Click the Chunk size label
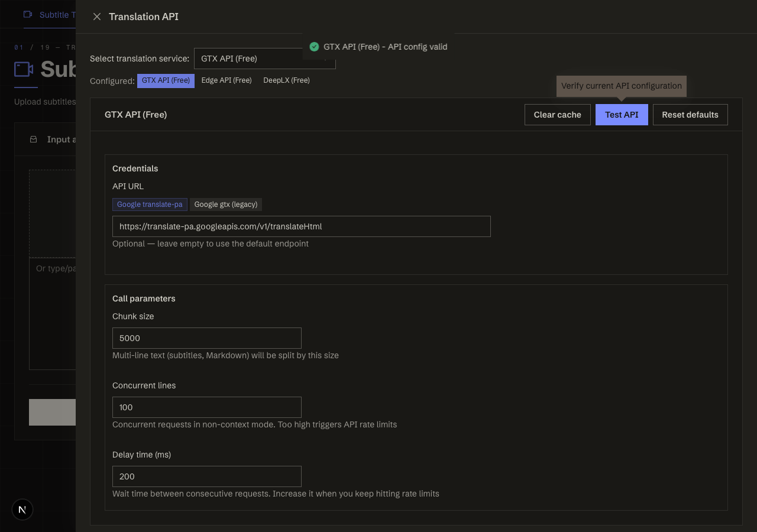The width and height of the screenshot is (757, 532). pyautogui.click(x=133, y=316)
